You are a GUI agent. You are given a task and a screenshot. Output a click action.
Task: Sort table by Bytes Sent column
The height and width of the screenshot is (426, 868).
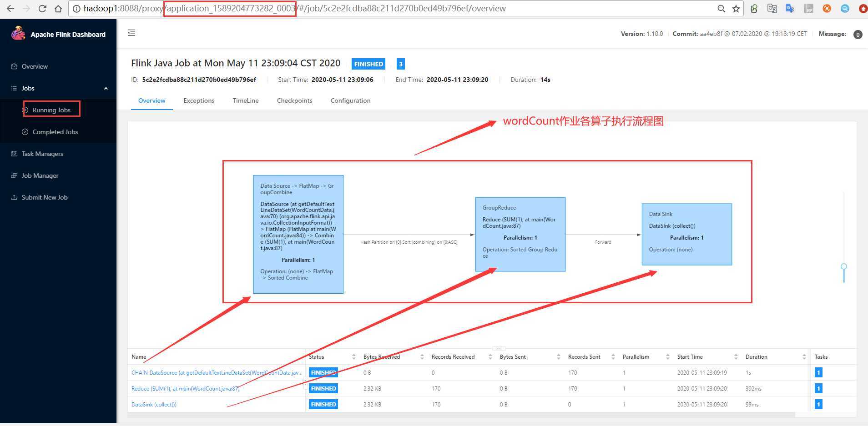559,357
